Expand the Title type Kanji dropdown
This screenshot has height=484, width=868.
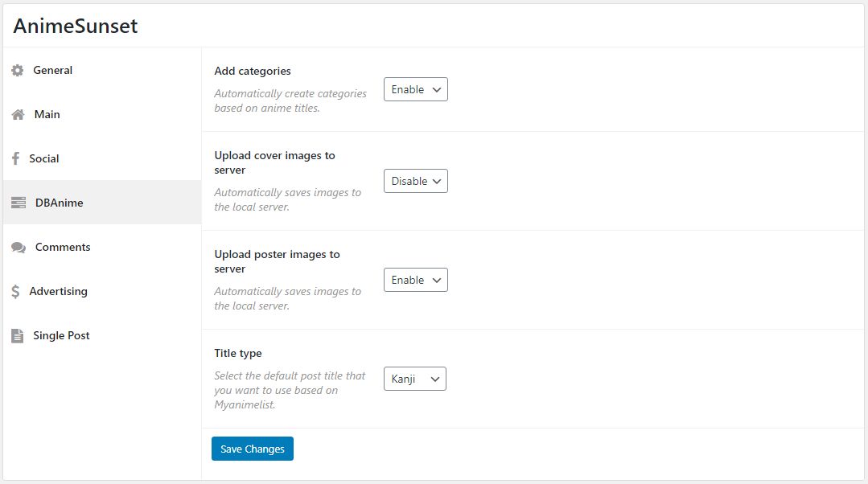[414, 379]
